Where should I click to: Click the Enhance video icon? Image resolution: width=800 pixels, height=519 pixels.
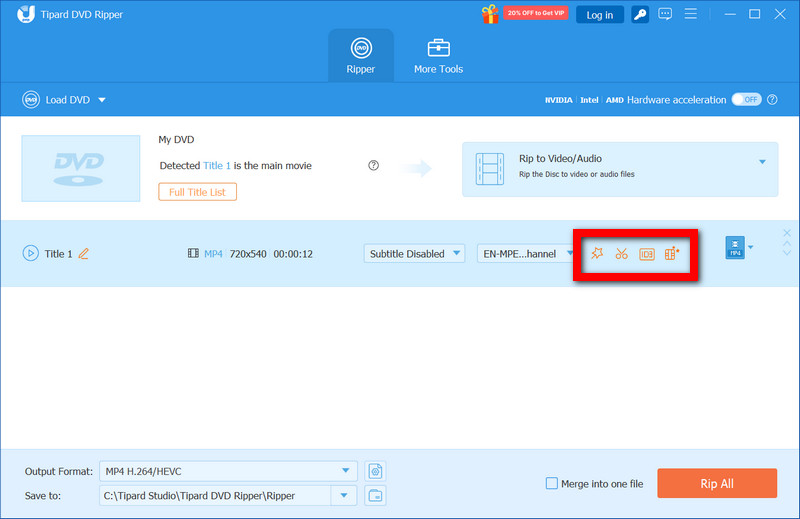[672, 254]
